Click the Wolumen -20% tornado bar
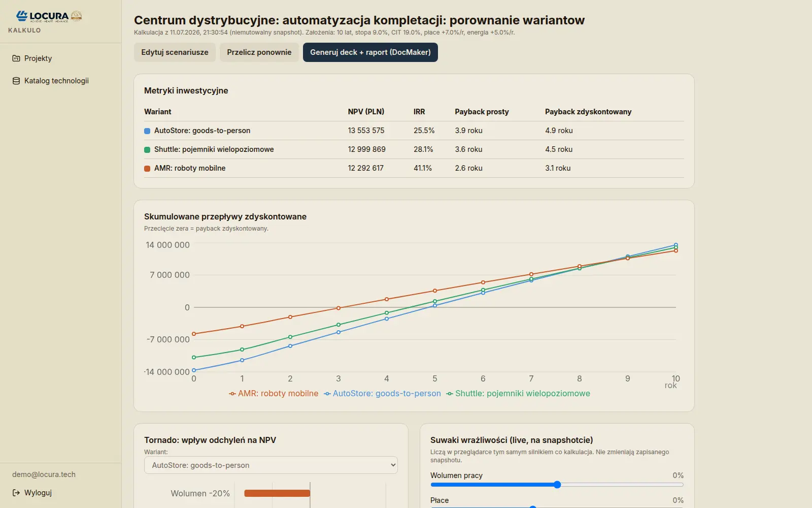The height and width of the screenshot is (508, 812). 277,493
